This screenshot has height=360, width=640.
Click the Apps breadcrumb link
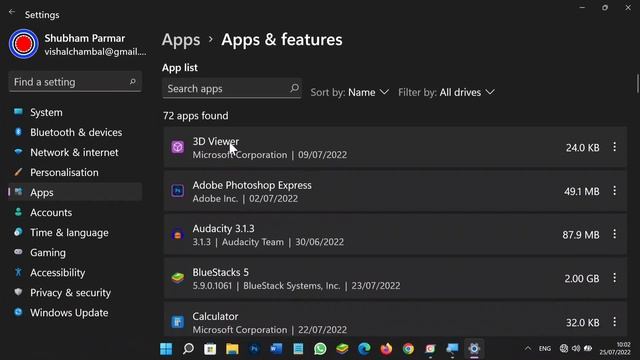pyautogui.click(x=181, y=40)
